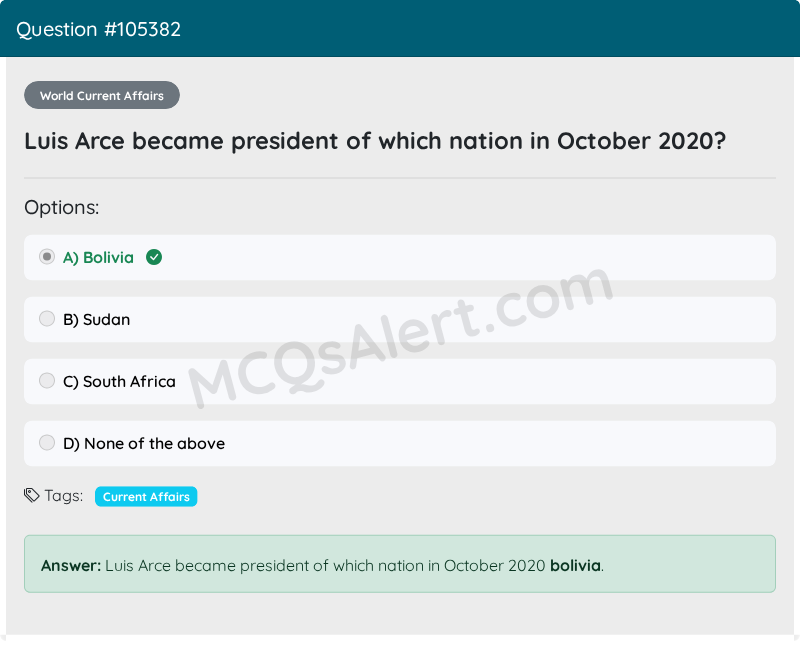The width and height of the screenshot is (800, 665).
Task: Click the bold word bolivia in the answer
Action: pyautogui.click(x=577, y=565)
